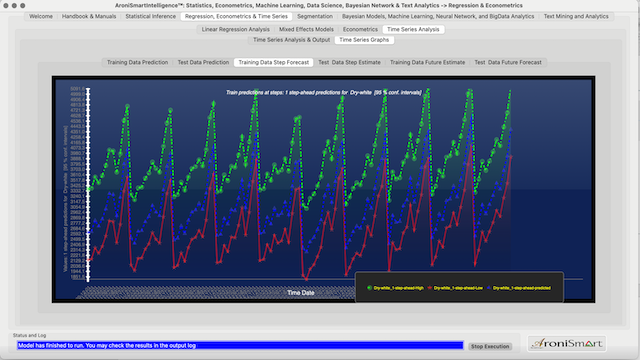The width and height of the screenshot is (640, 360).
Task: Open Bayesian Models, Machine Learning tab
Action: pyautogui.click(x=438, y=16)
